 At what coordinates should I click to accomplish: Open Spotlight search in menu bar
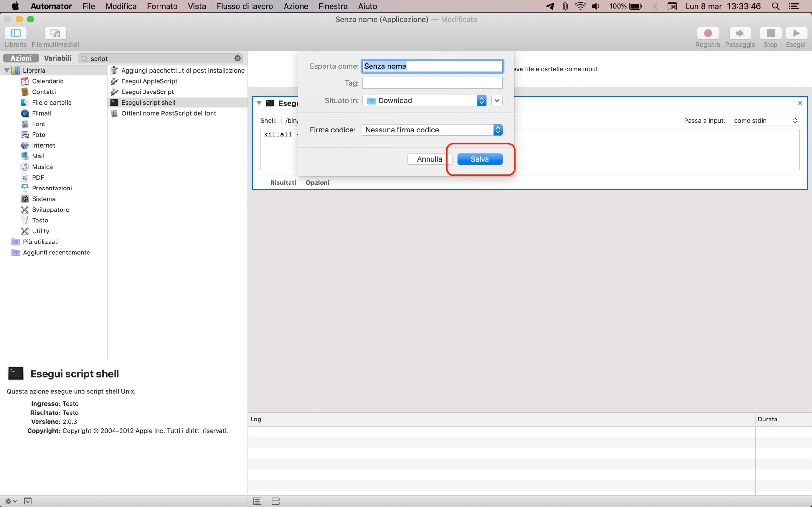tap(776, 6)
